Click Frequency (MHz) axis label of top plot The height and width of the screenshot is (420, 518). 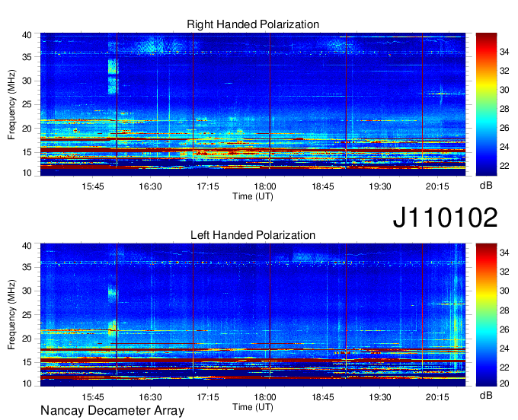click(x=11, y=104)
